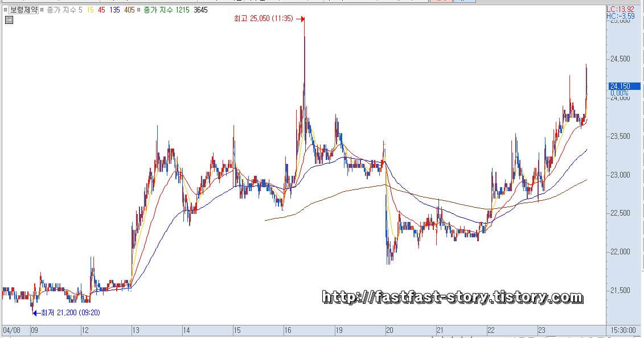The height and width of the screenshot is (338, 644).
Task: Click the 22,000 price axis label
Action: click(620, 252)
